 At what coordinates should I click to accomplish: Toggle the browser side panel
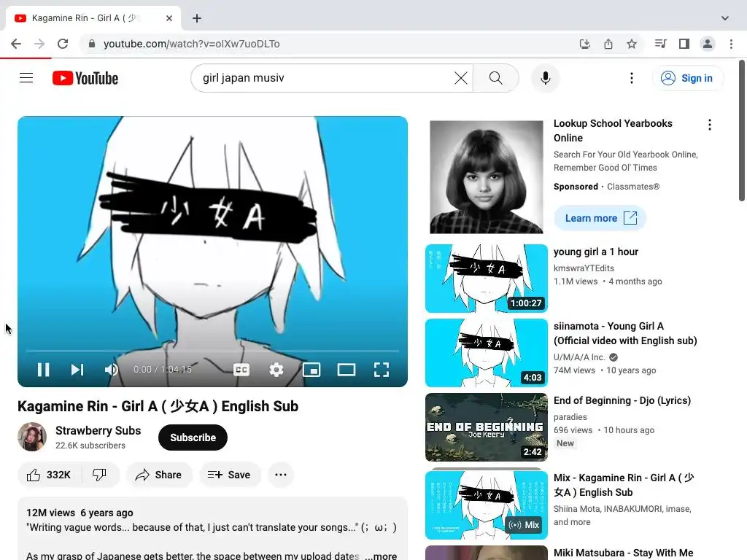684,44
